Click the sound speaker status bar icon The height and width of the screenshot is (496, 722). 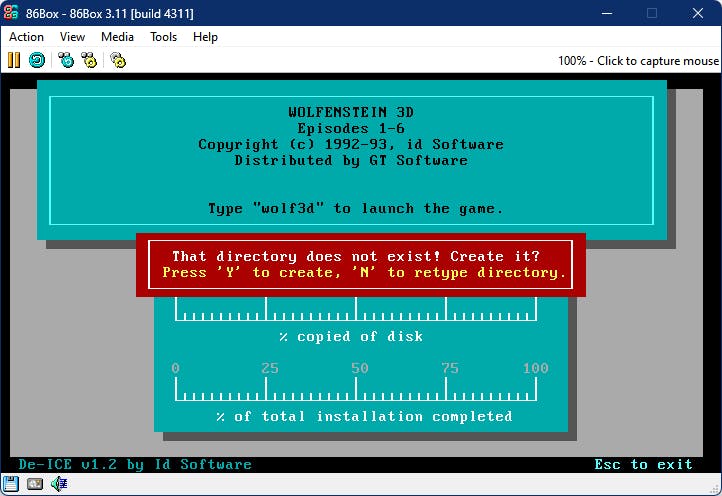coord(59,484)
